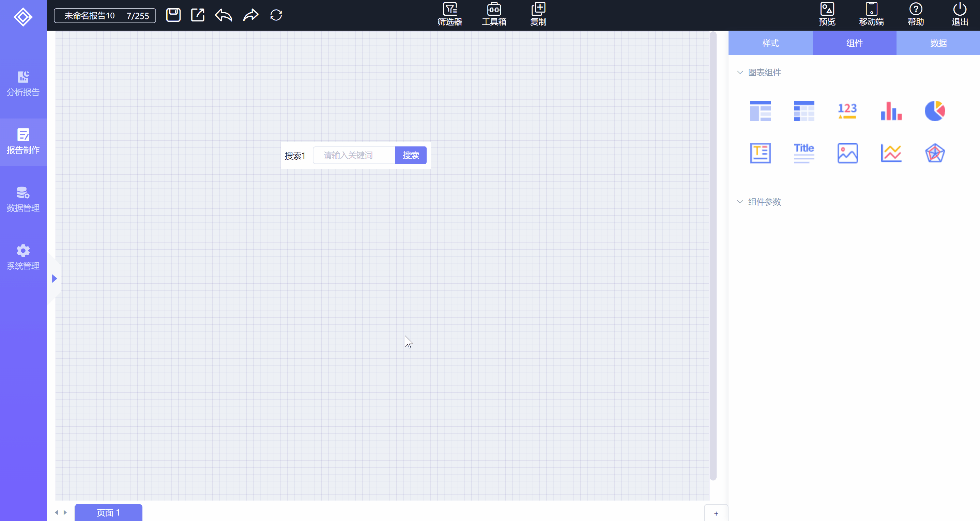
Task: Open the 筛选器 filter tool
Action: click(450, 14)
